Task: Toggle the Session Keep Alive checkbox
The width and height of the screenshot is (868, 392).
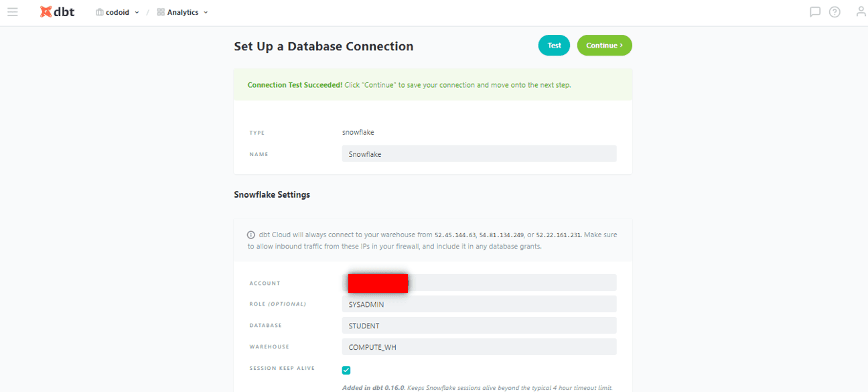Action: (346, 370)
